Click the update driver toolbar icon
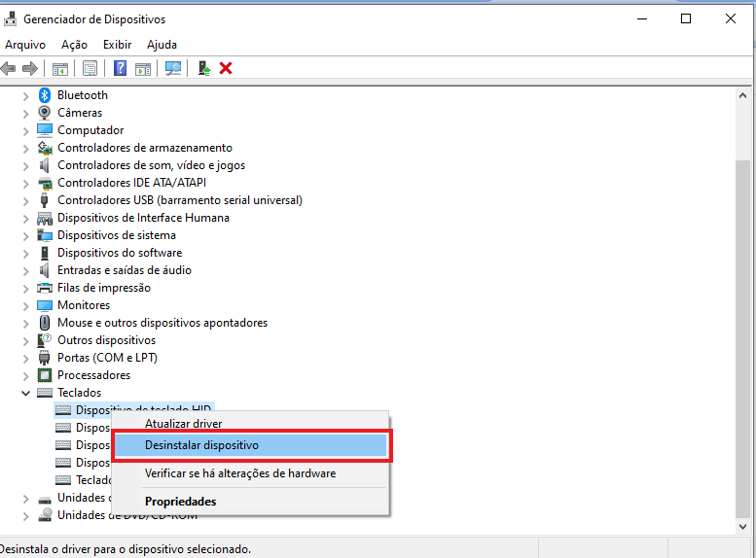The width and height of the screenshot is (756, 558). 204,68
